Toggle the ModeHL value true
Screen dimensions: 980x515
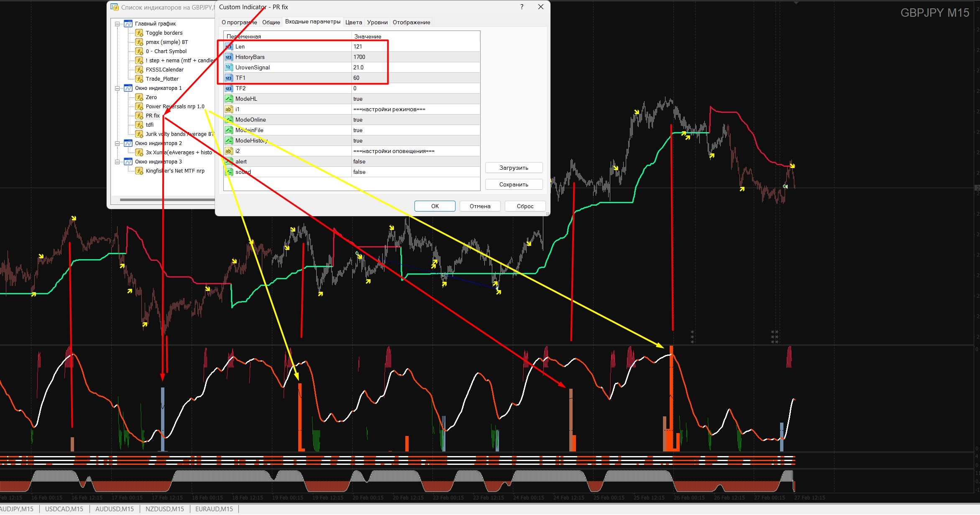coord(416,99)
